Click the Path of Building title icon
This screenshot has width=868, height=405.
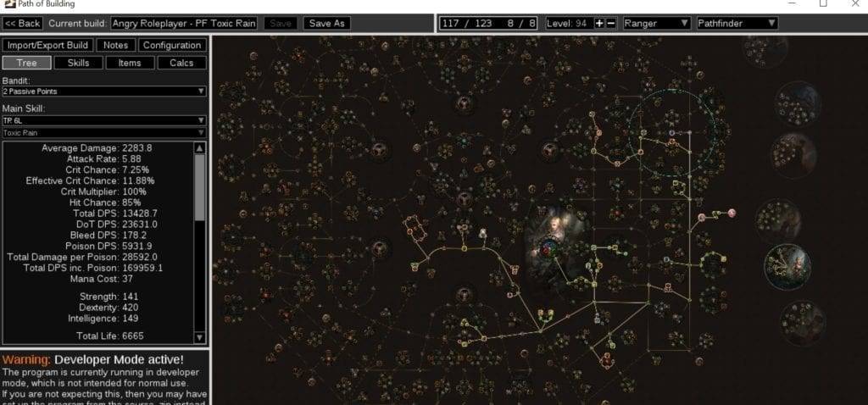click(7, 3)
